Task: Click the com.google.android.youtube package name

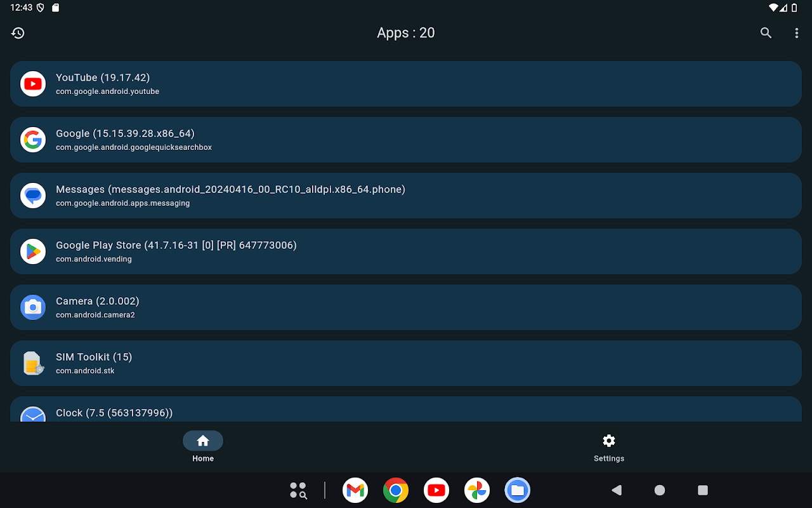Action: (x=107, y=91)
